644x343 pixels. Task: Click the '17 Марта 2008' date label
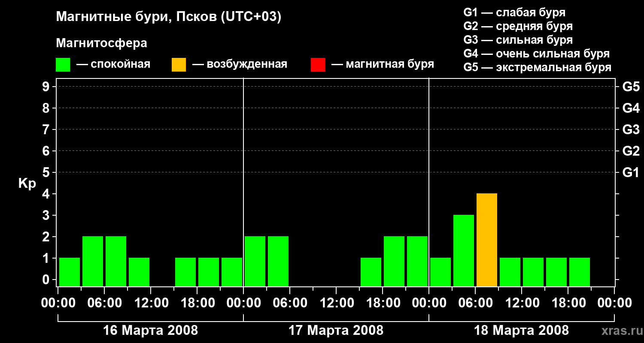click(336, 331)
